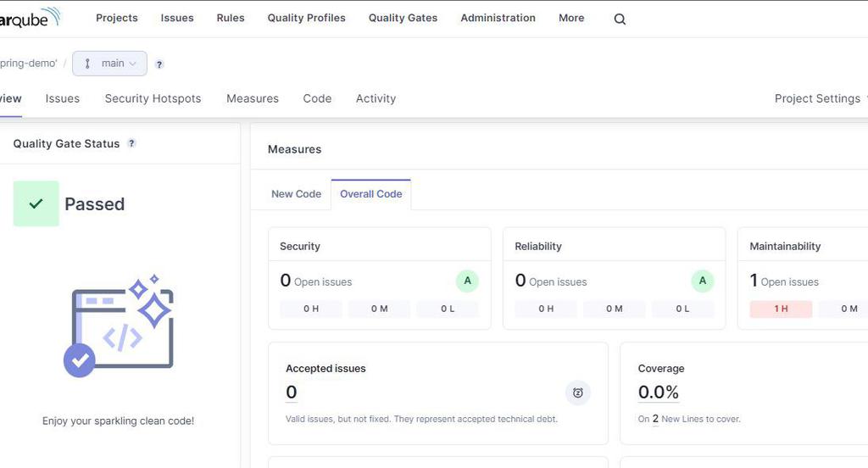Expand the More menu
Viewport: 868px width, 468px height.
pyautogui.click(x=571, y=18)
